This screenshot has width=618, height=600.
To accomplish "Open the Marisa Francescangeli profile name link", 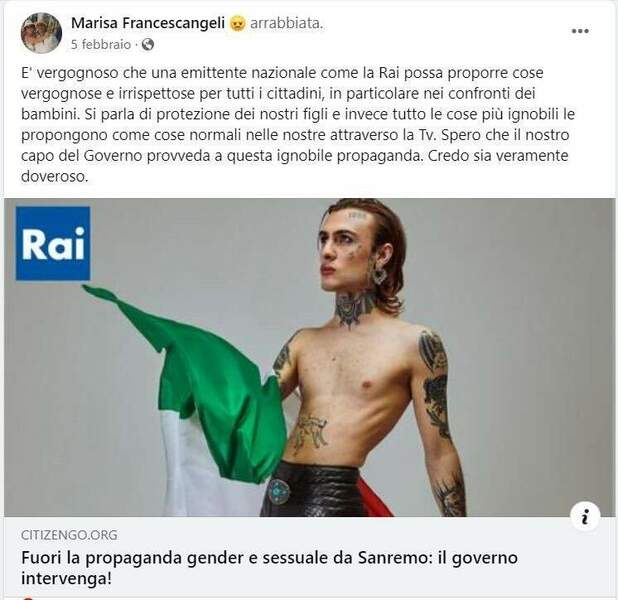I will pyautogui.click(x=148, y=24).
